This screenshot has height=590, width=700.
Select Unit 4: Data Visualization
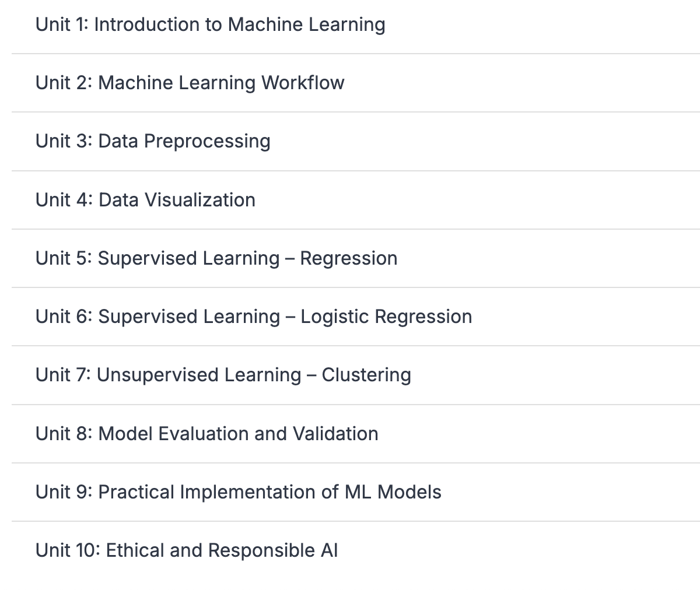tap(145, 200)
